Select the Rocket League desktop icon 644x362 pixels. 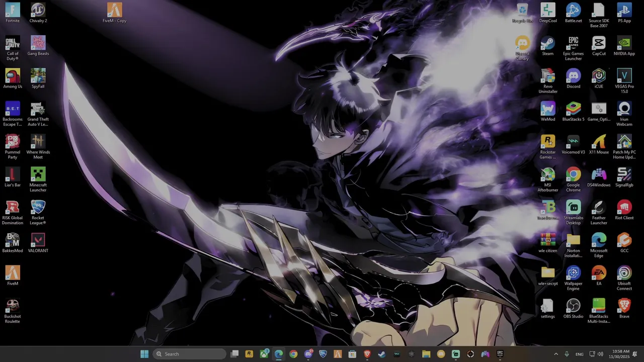click(x=38, y=213)
